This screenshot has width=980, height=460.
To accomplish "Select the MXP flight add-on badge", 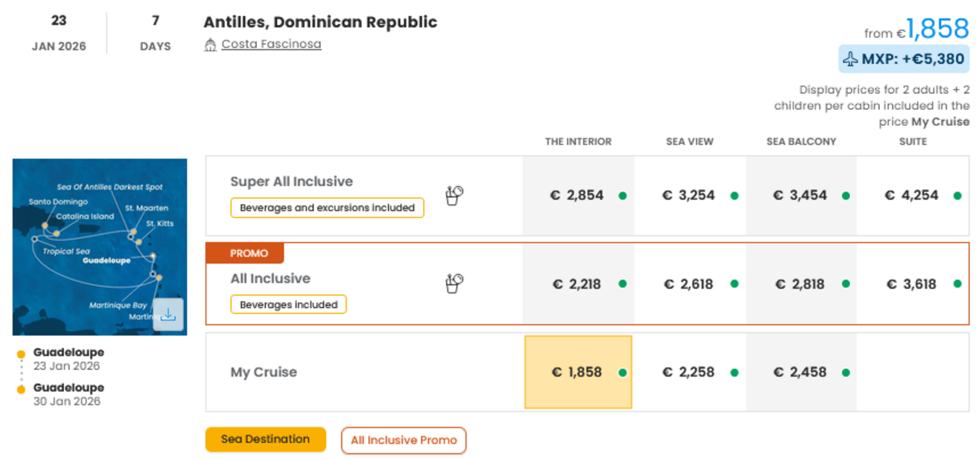I will tap(904, 59).
